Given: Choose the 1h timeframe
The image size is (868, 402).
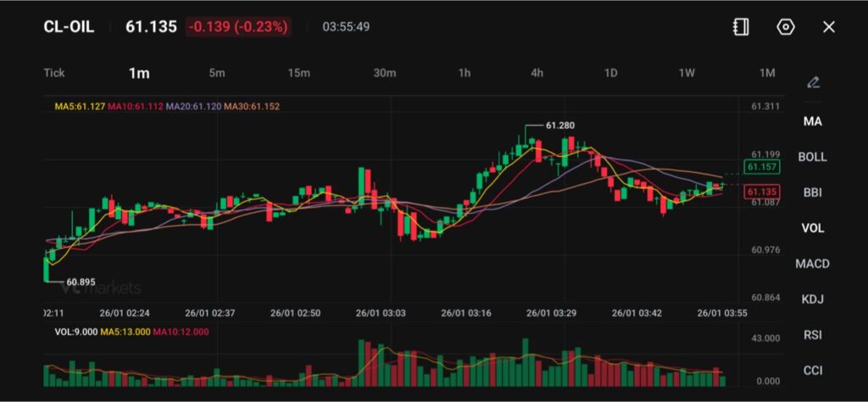Looking at the screenshot, I should (x=465, y=73).
